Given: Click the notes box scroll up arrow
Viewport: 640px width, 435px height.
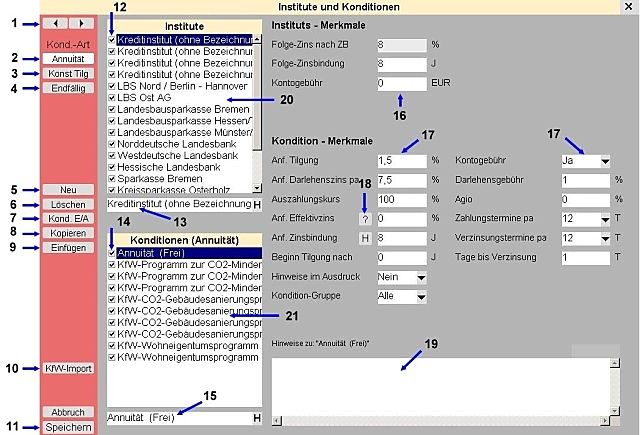Looking at the screenshot, I should [x=615, y=362].
